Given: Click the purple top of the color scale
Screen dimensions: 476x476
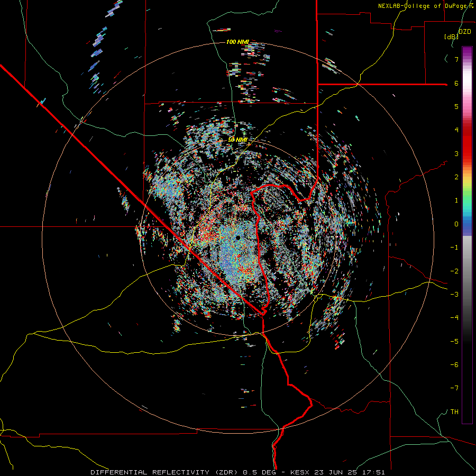Looking at the screenshot, I should pyautogui.click(x=467, y=52).
